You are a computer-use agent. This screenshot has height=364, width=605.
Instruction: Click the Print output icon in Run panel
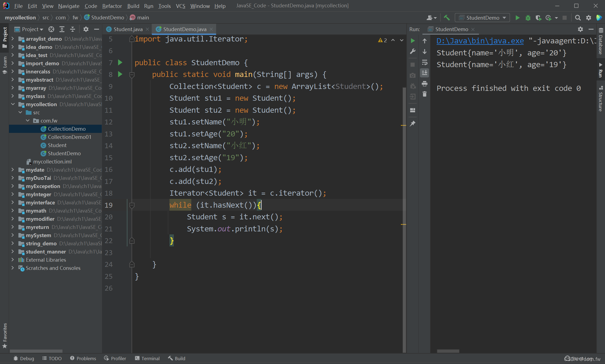click(425, 84)
